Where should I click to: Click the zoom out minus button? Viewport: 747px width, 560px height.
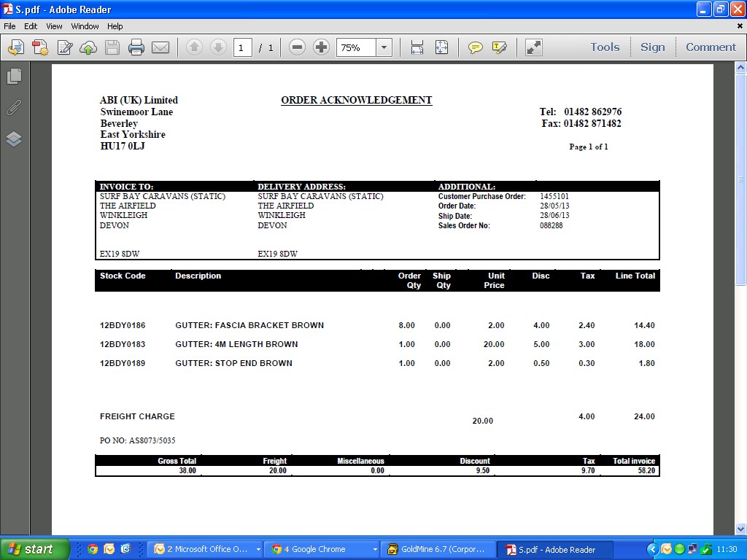tap(297, 47)
